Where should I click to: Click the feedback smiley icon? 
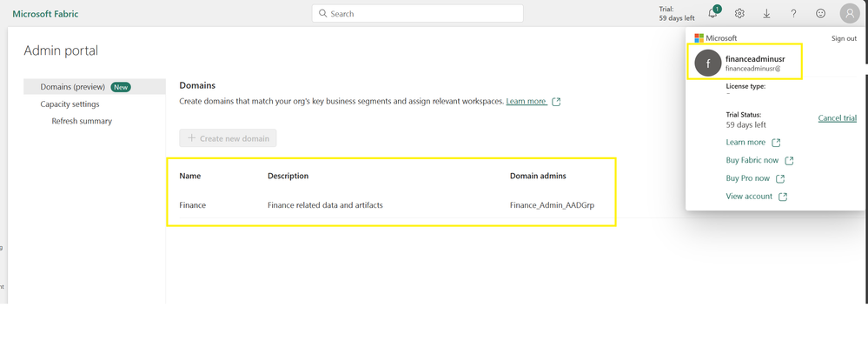pos(821,13)
